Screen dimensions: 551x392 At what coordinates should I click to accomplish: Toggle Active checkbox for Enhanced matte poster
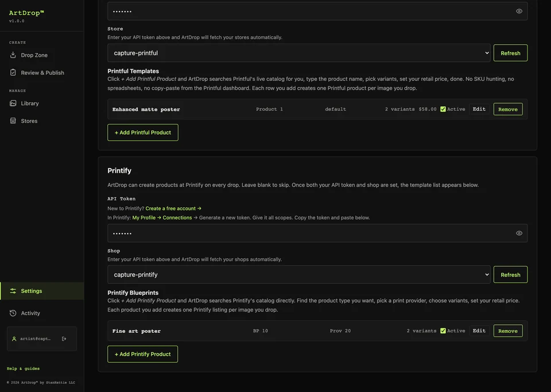click(x=443, y=109)
